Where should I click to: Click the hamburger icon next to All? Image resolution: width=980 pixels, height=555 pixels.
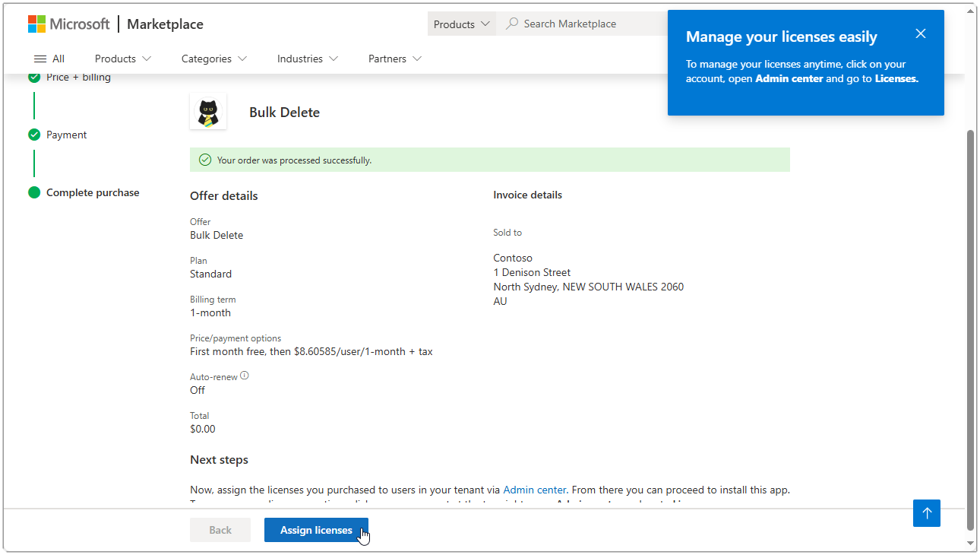click(39, 59)
